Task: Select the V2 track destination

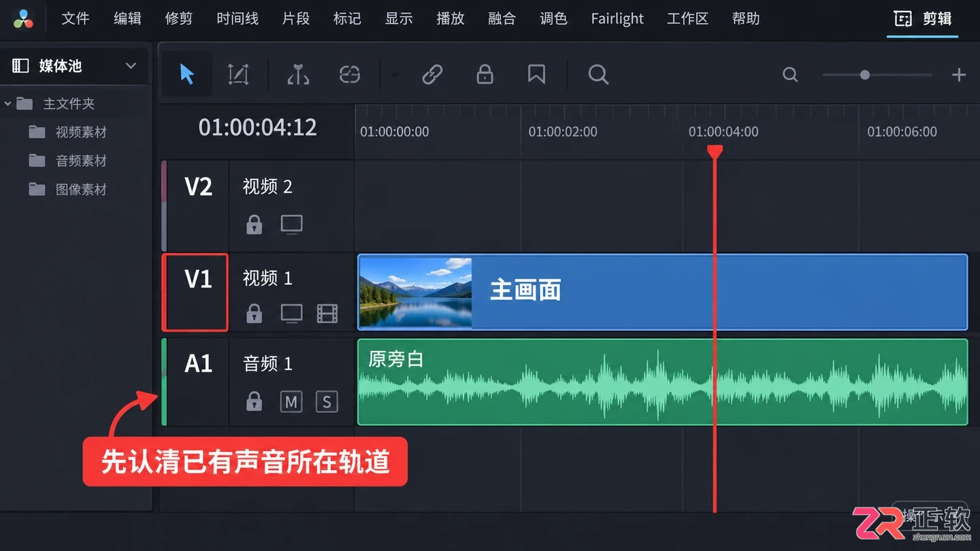Action: click(198, 186)
